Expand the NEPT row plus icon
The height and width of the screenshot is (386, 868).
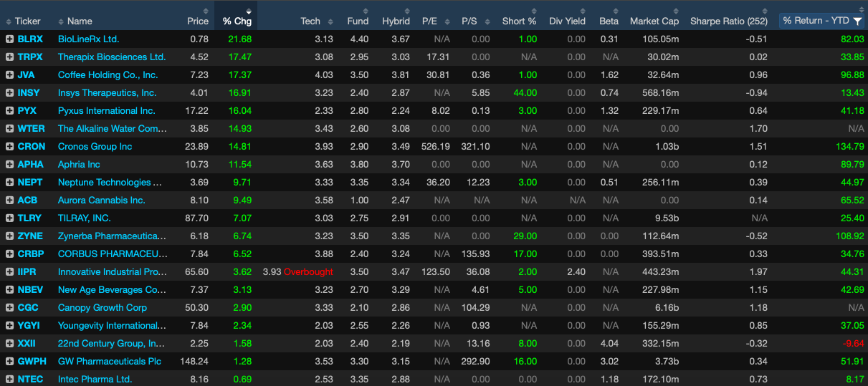[9, 182]
